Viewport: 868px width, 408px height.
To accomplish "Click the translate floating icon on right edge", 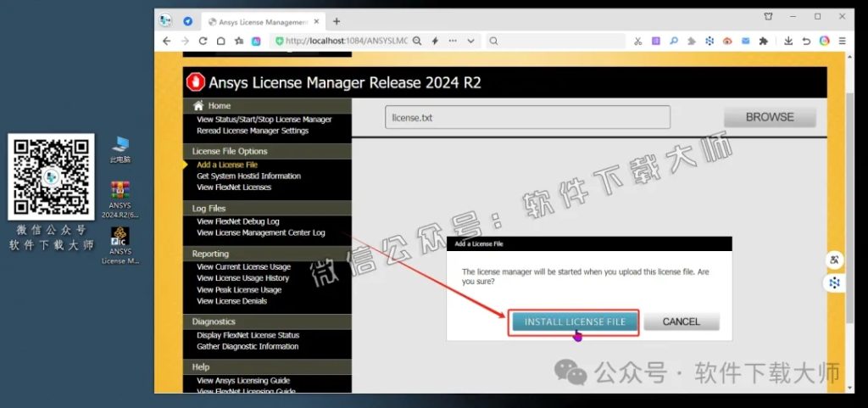I will (x=834, y=260).
